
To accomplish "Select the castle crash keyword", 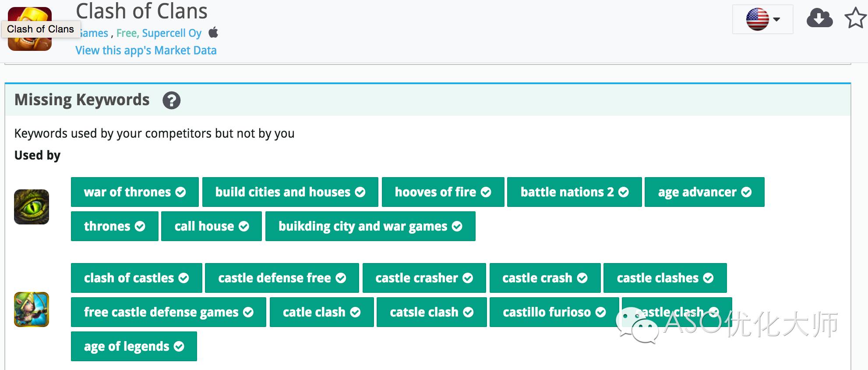I will pyautogui.click(x=545, y=278).
